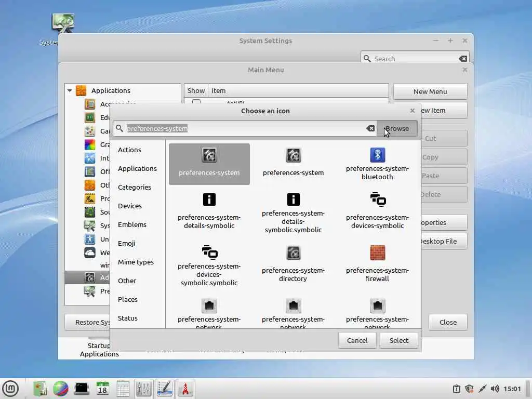Close the Main Menu editor with Close button
Screen dimensions: 532x399
point(448,322)
